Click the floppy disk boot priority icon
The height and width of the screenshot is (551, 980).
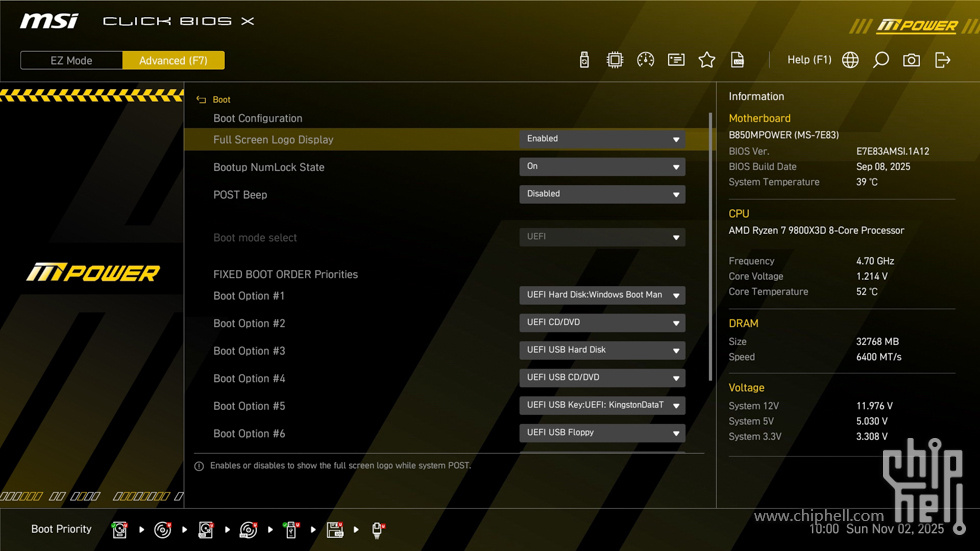click(335, 530)
